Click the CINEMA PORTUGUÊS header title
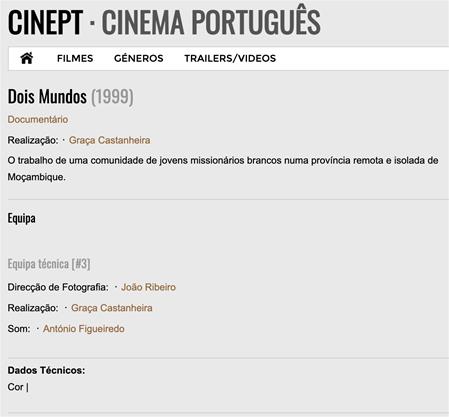This screenshot has height=417, width=449. [x=211, y=22]
